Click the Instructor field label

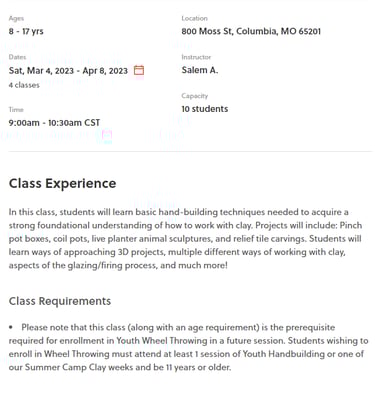[196, 57]
